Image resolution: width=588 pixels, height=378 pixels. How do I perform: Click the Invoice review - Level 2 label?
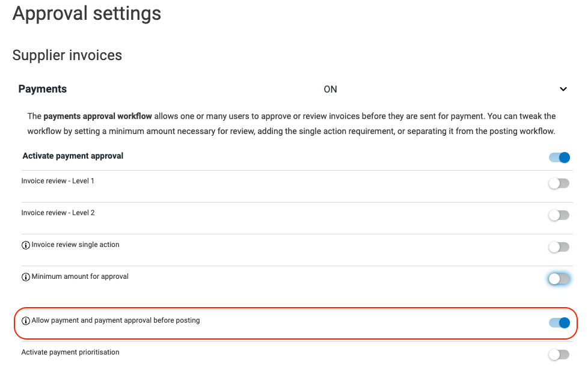(x=58, y=213)
